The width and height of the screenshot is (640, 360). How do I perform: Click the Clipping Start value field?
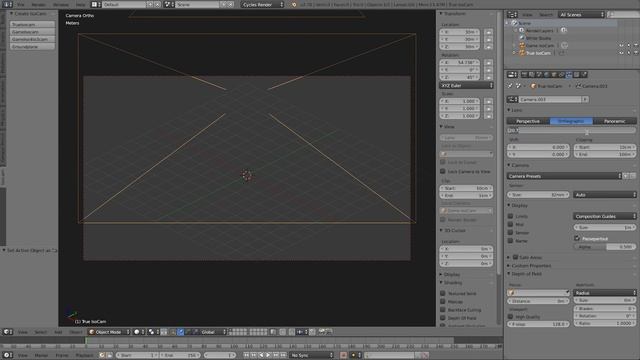tap(605, 147)
